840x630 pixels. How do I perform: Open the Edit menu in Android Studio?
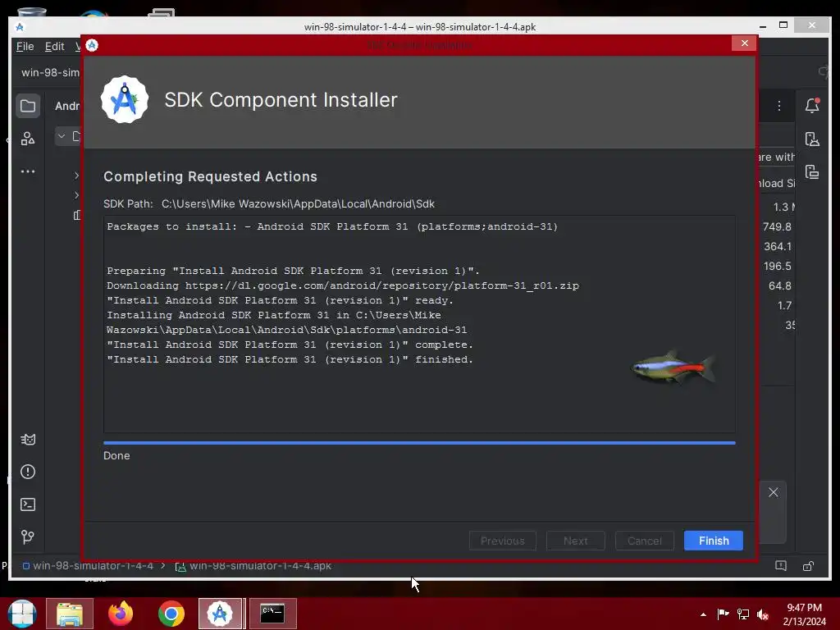pyautogui.click(x=54, y=46)
